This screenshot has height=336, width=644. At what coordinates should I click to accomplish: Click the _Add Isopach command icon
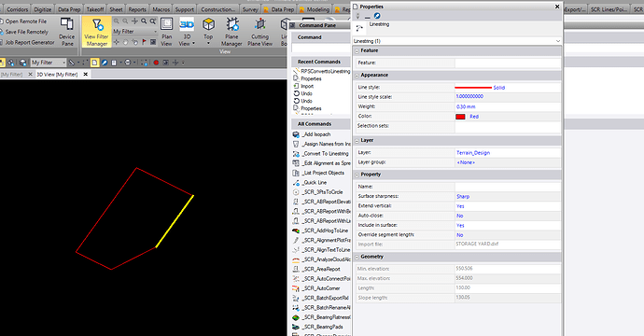click(x=296, y=134)
